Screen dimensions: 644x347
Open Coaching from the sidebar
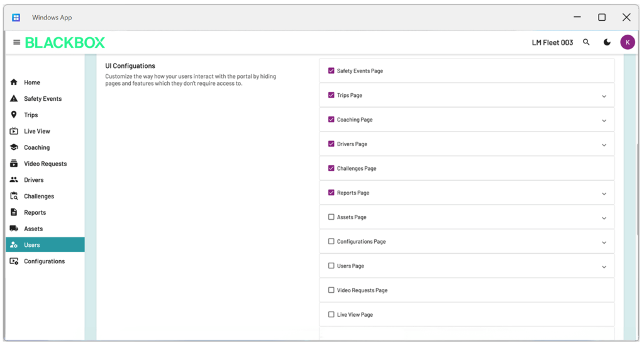pyautogui.click(x=45, y=147)
